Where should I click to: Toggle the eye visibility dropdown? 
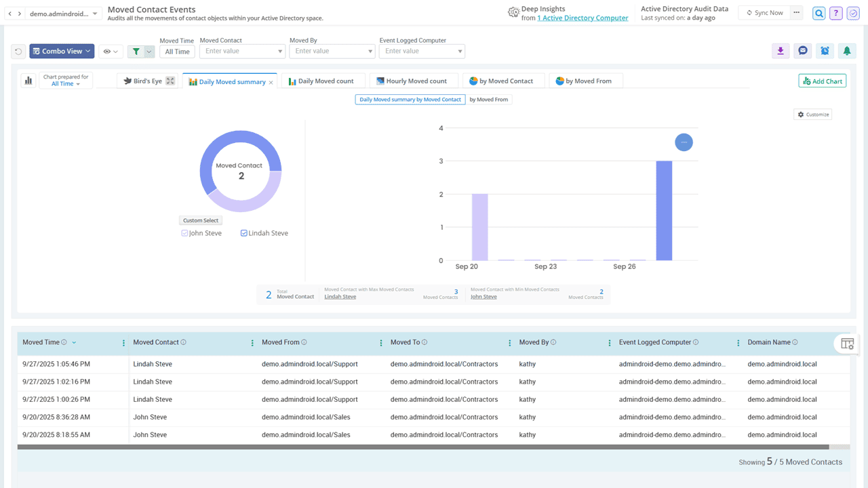[x=110, y=52]
